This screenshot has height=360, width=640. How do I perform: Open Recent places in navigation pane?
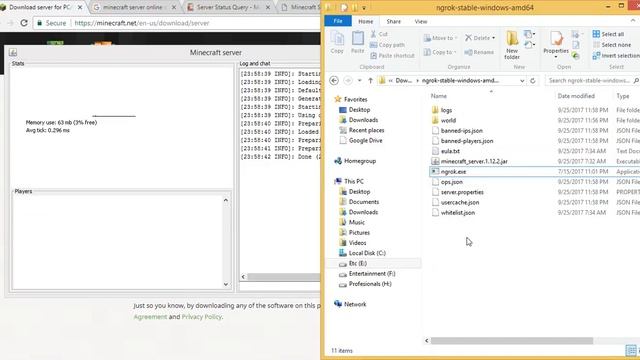(x=366, y=130)
